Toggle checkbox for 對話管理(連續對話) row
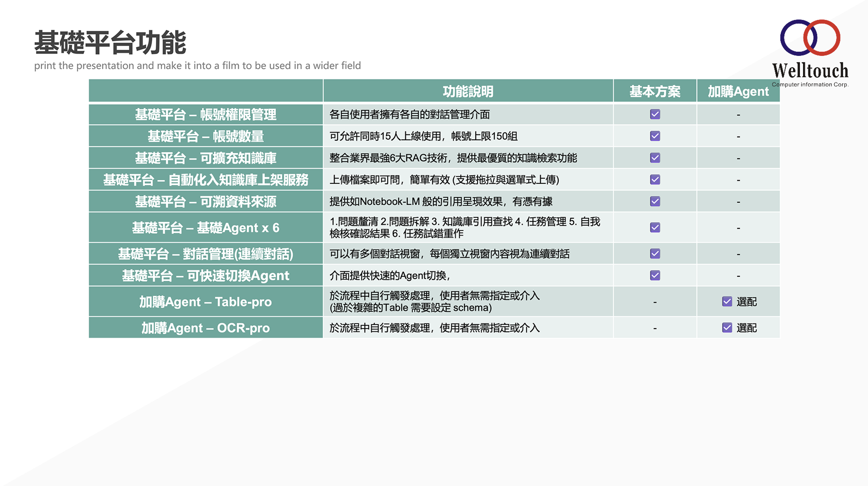The image size is (868, 486). click(x=655, y=254)
